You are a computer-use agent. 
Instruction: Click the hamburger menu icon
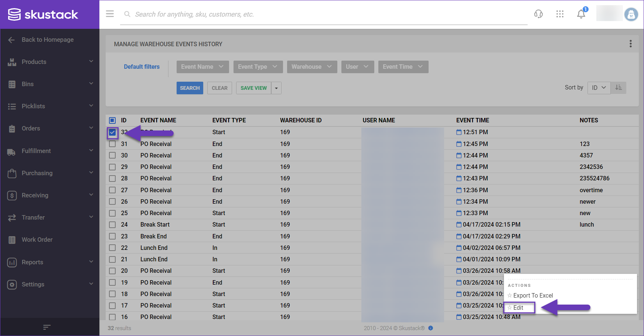point(110,14)
